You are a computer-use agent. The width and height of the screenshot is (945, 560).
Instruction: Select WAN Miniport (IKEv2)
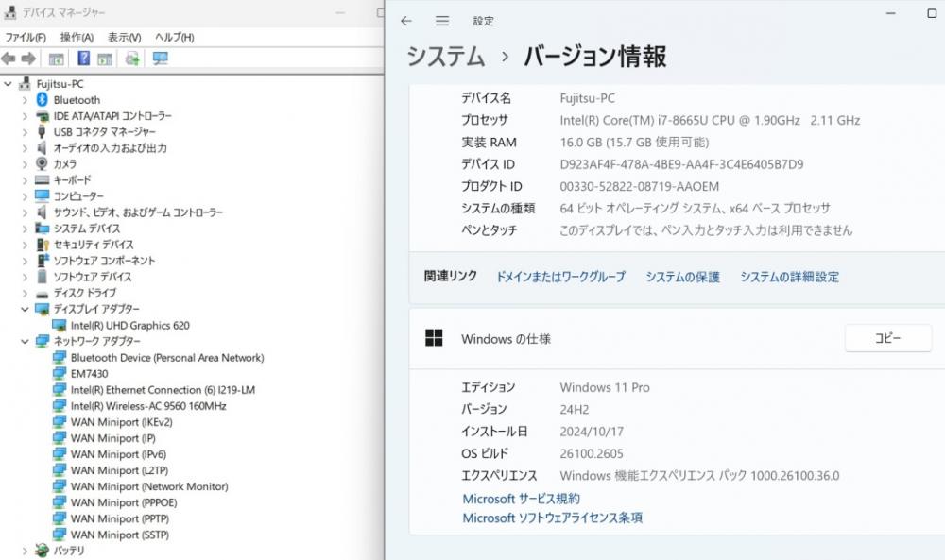click(122, 422)
